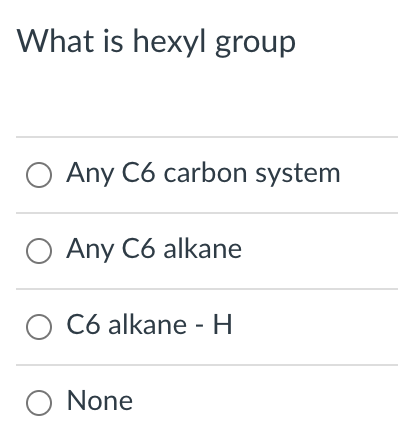Image resolution: width=398 pixels, height=438 pixels.
Task: Click the 'None' answer label
Action: pos(100,401)
